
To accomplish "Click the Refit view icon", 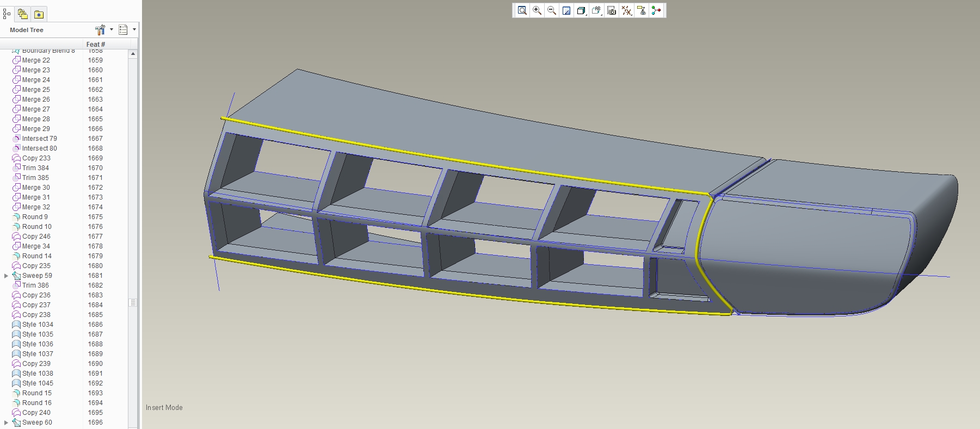I will [x=522, y=10].
